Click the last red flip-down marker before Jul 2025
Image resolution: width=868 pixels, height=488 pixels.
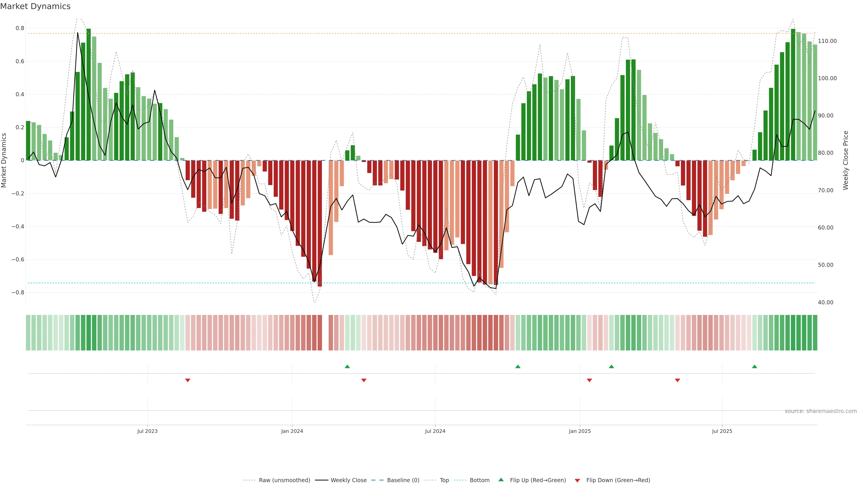tap(677, 380)
